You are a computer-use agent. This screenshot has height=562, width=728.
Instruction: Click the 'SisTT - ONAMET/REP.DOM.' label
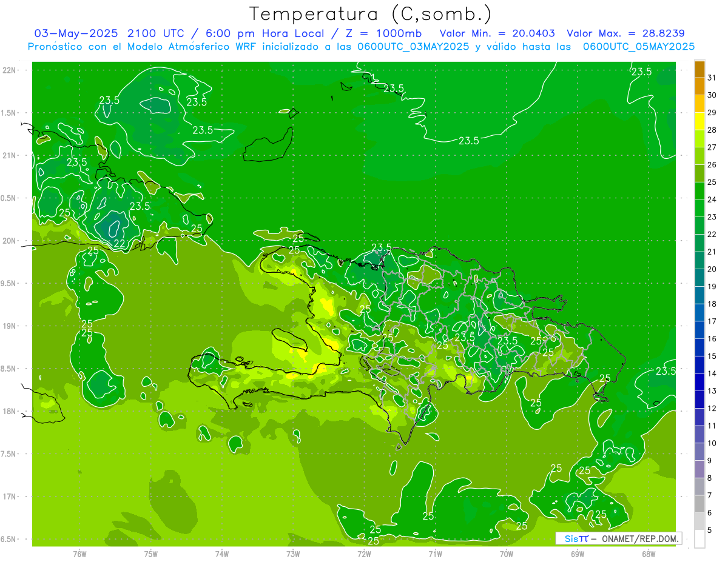click(x=618, y=538)
